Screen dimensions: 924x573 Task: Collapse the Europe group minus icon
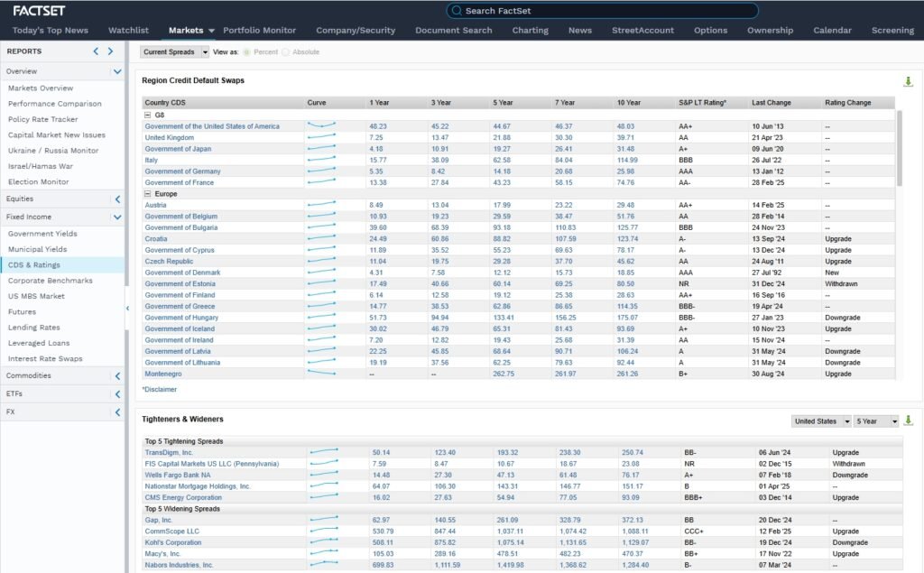tap(147, 194)
